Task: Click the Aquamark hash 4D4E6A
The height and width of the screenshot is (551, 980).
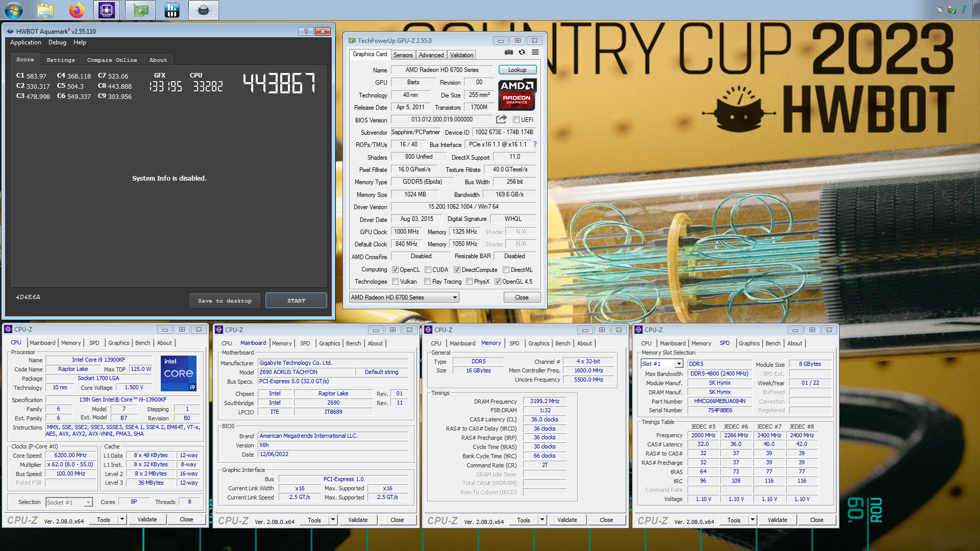Action: coord(28,297)
